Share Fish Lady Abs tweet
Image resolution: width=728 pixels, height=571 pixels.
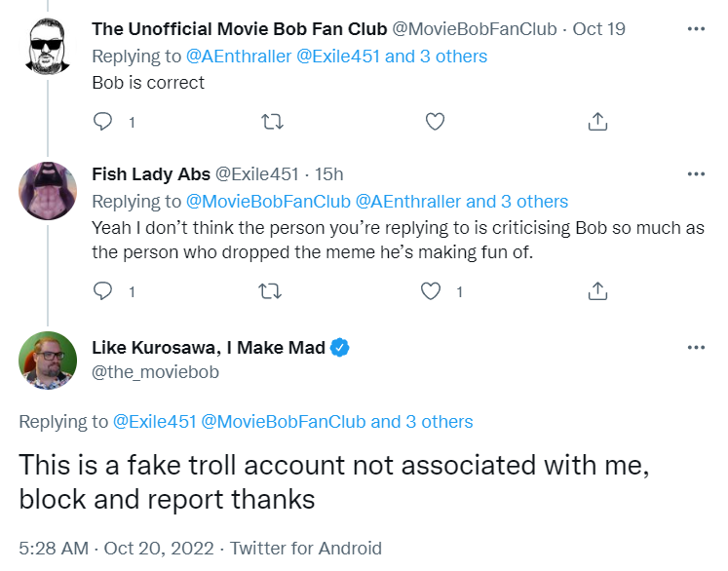[598, 290]
